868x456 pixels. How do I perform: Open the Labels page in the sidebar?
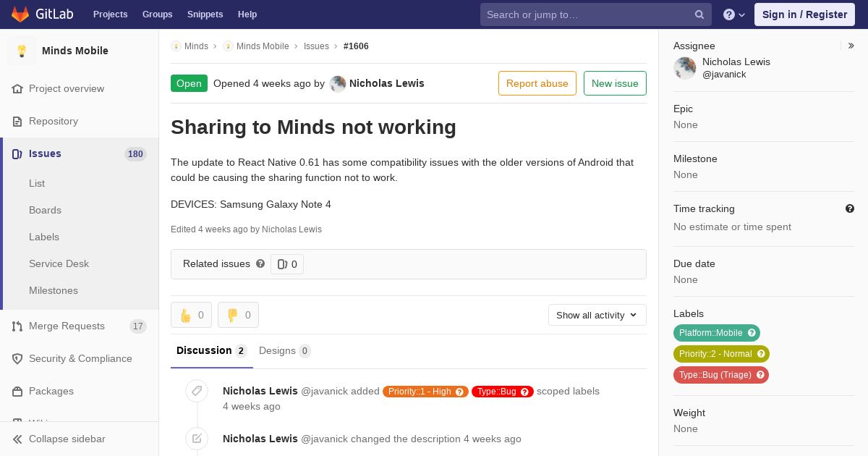click(x=44, y=237)
